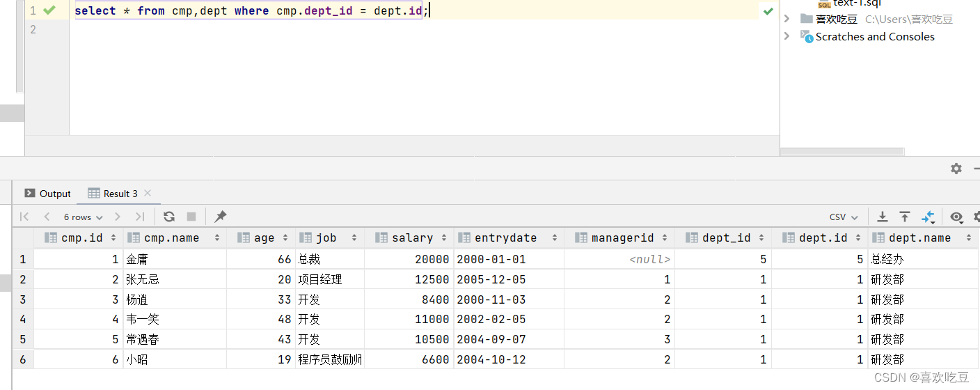This screenshot has height=390, width=980.
Task: Click the dept.name column header
Action: [922, 238]
